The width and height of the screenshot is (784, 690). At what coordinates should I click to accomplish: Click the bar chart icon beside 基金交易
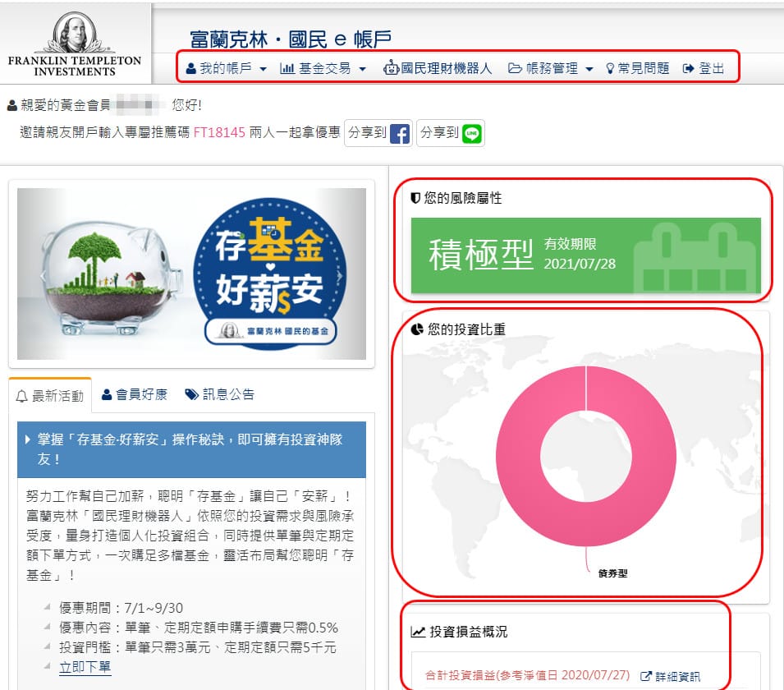click(287, 68)
